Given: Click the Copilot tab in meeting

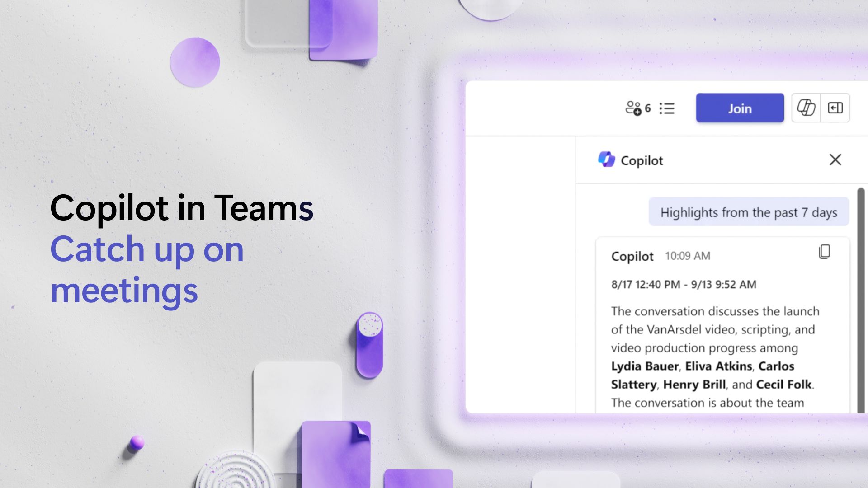Looking at the screenshot, I should [x=807, y=108].
